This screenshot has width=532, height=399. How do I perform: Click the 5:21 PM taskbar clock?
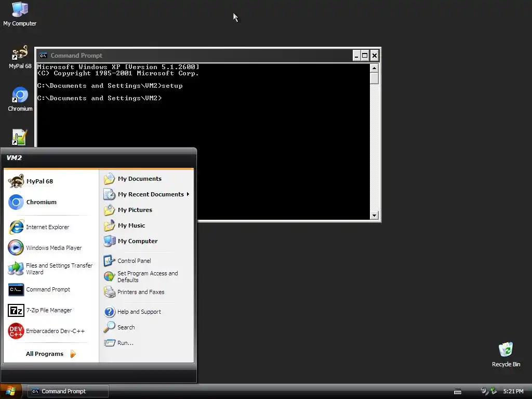[x=513, y=391]
